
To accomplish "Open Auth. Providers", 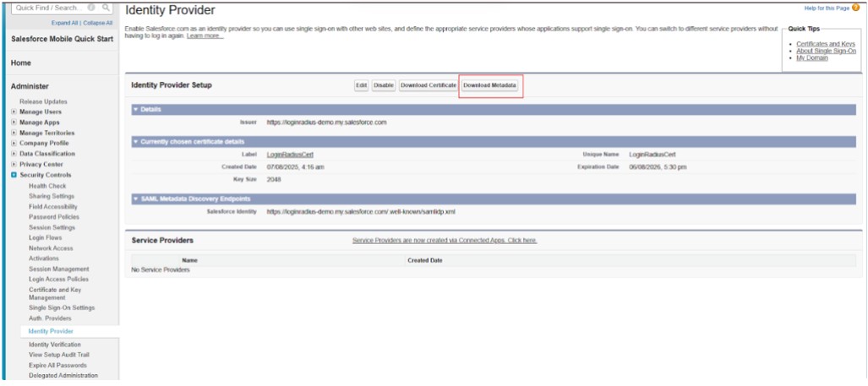I will (x=50, y=318).
